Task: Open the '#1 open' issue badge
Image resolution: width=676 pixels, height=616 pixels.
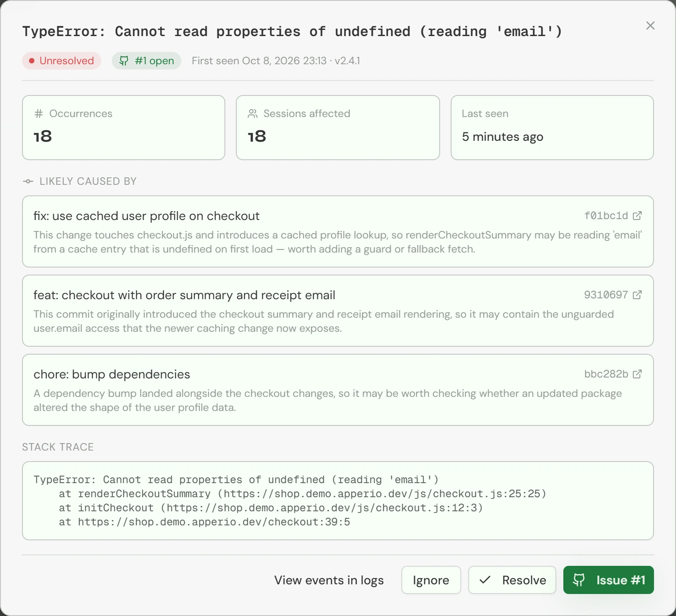Action: point(147,61)
